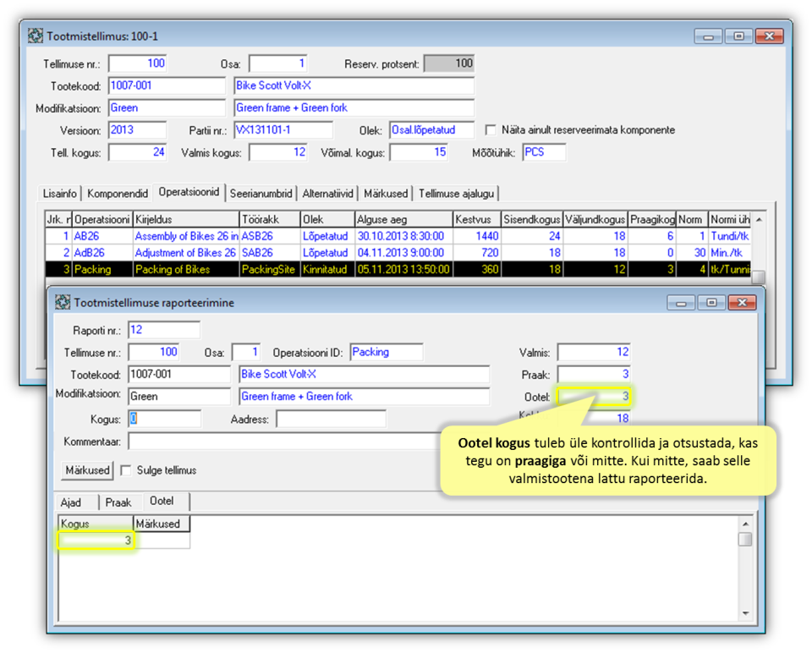Click the Töörakk column header
812x653 pixels.
(x=270, y=220)
